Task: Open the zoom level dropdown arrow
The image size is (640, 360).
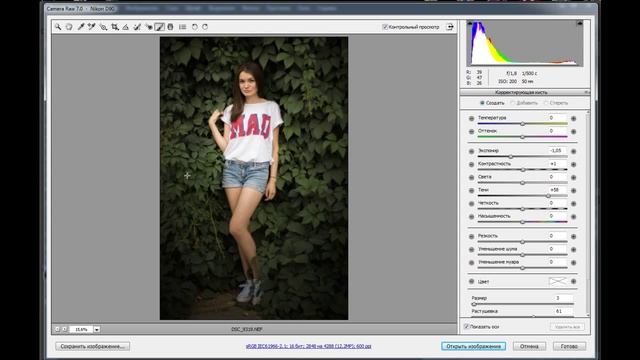Action: 97,329
